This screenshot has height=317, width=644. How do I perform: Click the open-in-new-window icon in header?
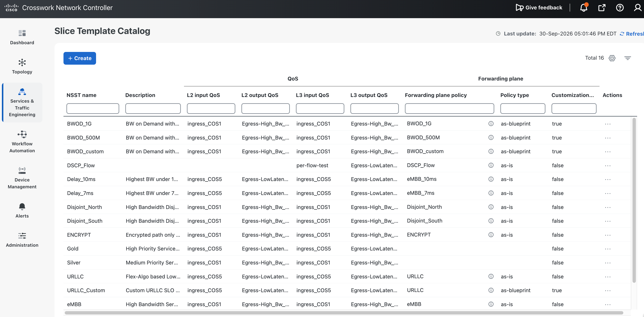tap(602, 8)
